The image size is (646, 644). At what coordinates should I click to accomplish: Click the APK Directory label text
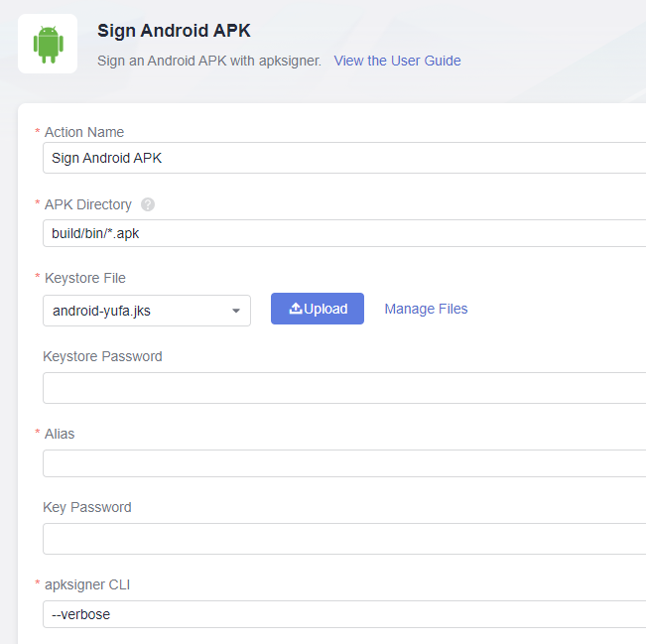coord(88,204)
